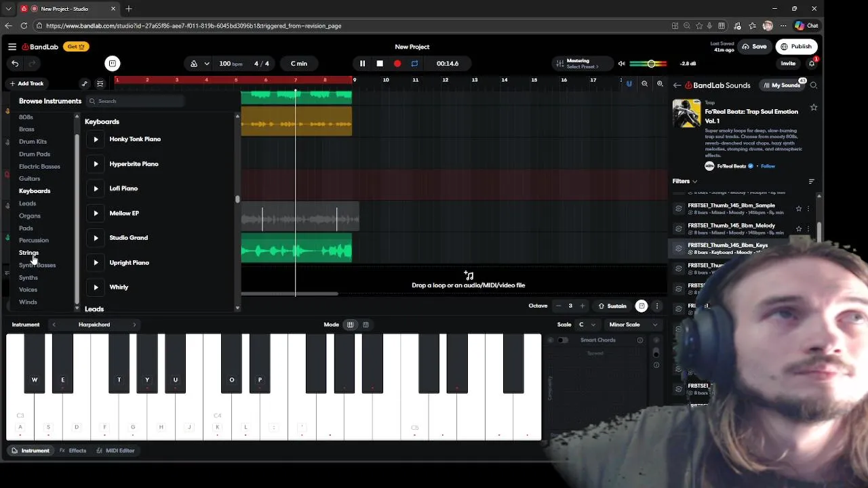This screenshot has height=488, width=868.
Task: Open the sound list sort icon
Action: pos(811,181)
